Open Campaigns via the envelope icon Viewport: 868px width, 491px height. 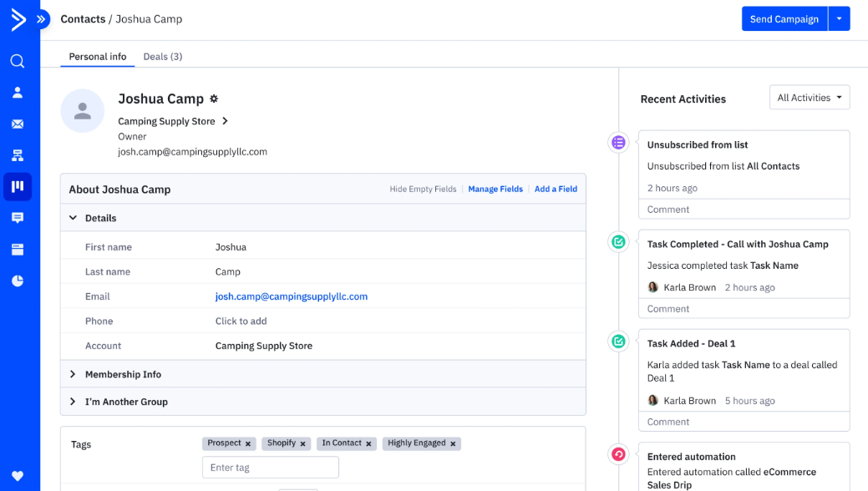pos(18,124)
